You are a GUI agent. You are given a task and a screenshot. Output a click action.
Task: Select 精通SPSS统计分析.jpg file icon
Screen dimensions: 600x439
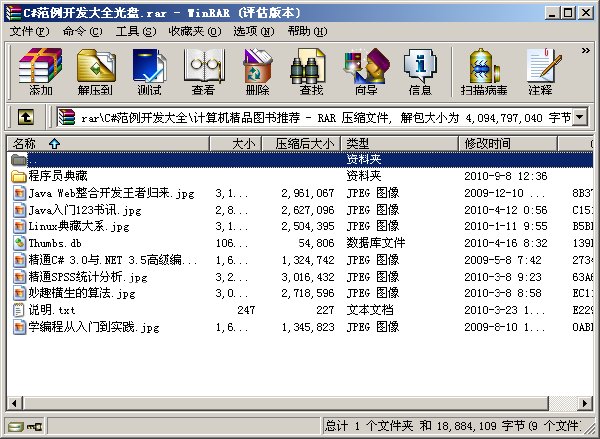(19, 277)
